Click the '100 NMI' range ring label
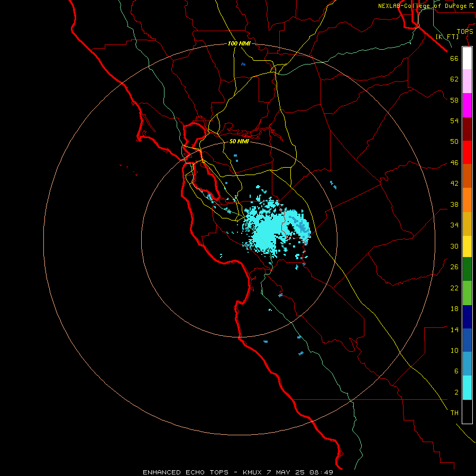The height and width of the screenshot is (476, 476). (x=239, y=43)
